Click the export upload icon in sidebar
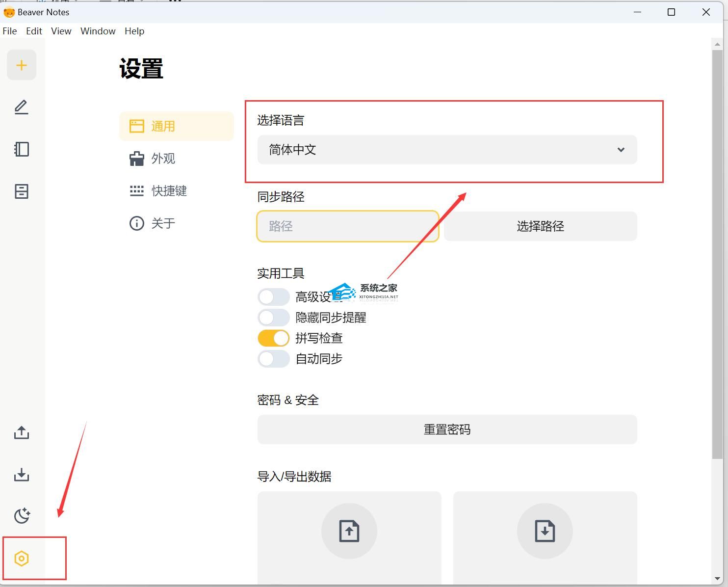The height and width of the screenshot is (587, 728). coord(22,433)
